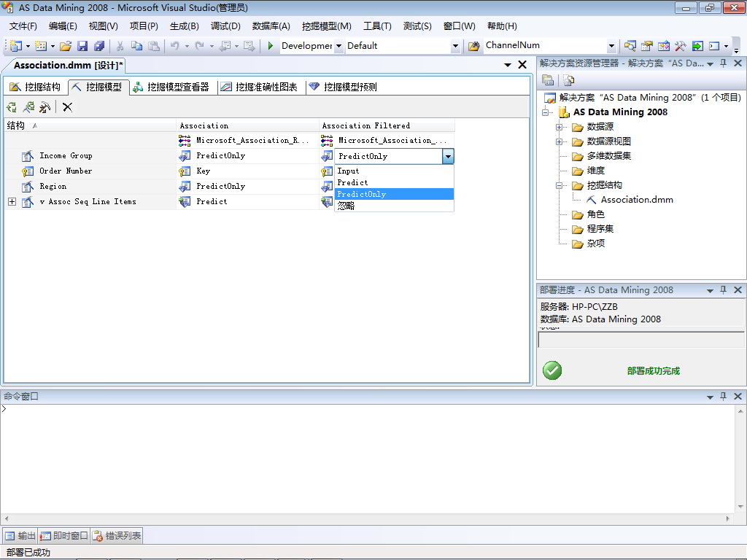The width and height of the screenshot is (747, 560).
Task: Click the green arrow Start Page icon
Action: click(697, 46)
